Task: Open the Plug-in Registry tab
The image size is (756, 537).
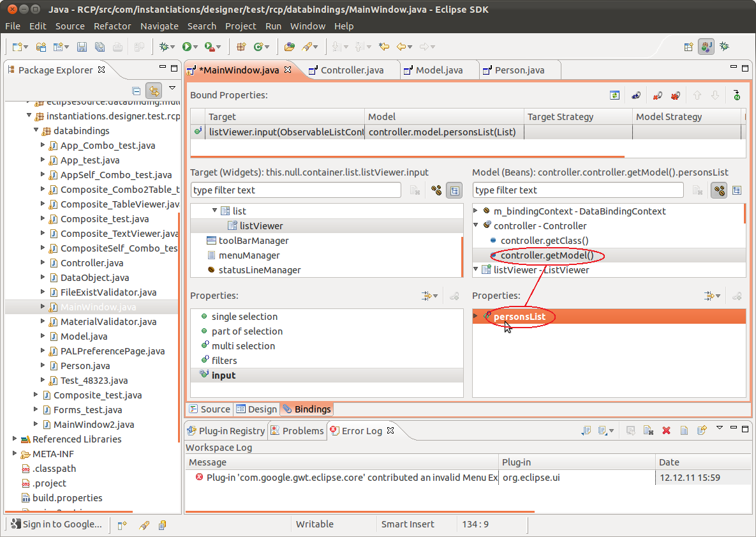Action: point(226,431)
